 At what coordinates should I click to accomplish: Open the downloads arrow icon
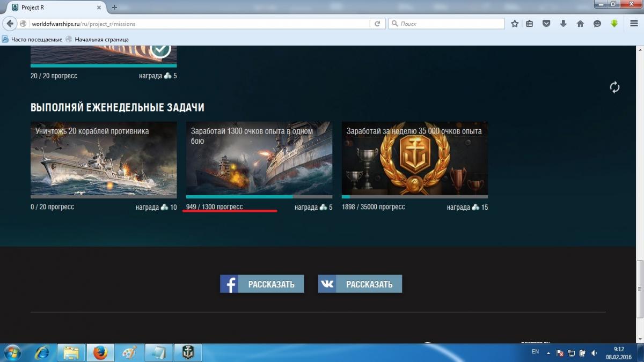pos(563,24)
